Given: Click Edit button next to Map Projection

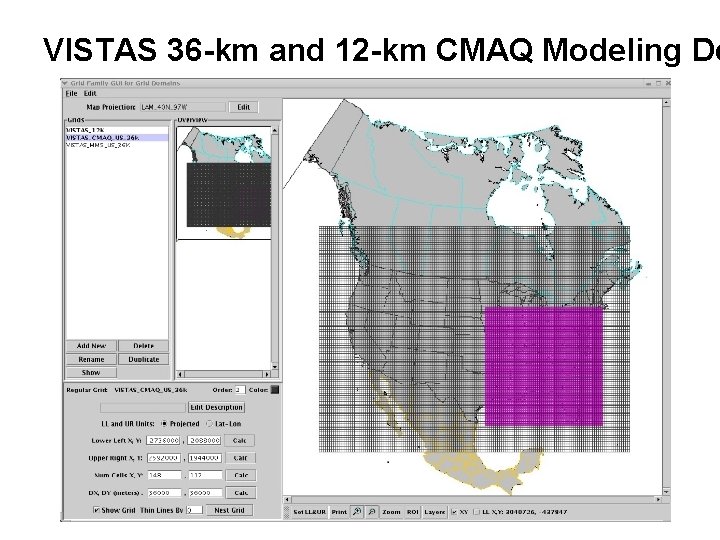Looking at the screenshot, I should click(x=243, y=107).
